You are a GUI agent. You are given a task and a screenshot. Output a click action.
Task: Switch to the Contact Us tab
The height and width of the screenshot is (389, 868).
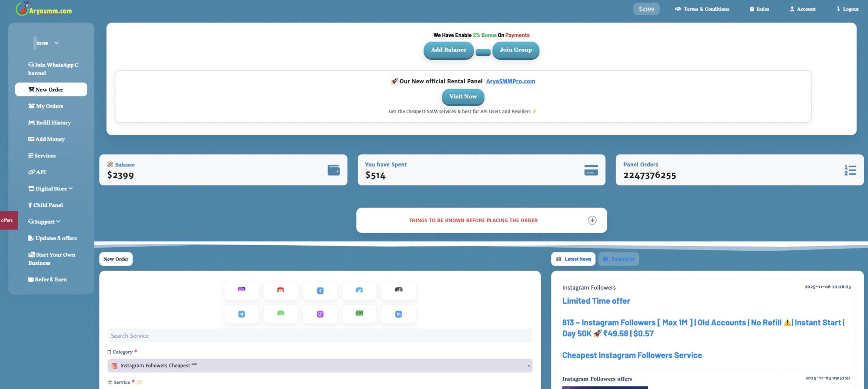coord(618,259)
